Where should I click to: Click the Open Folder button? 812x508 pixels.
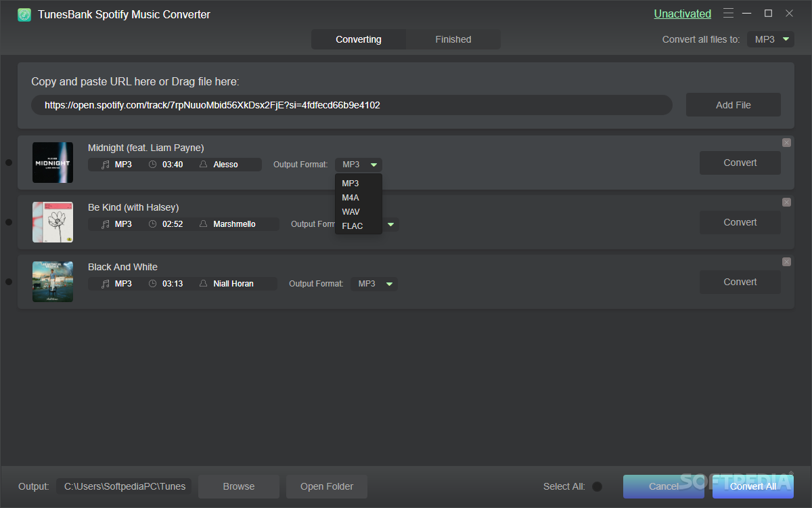(327, 486)
